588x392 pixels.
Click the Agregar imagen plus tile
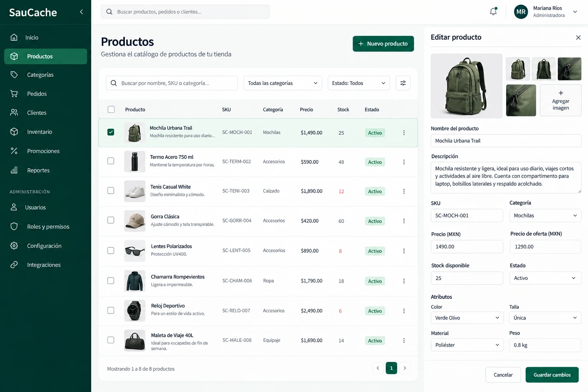pyautogui.click(x=561, y=100)
